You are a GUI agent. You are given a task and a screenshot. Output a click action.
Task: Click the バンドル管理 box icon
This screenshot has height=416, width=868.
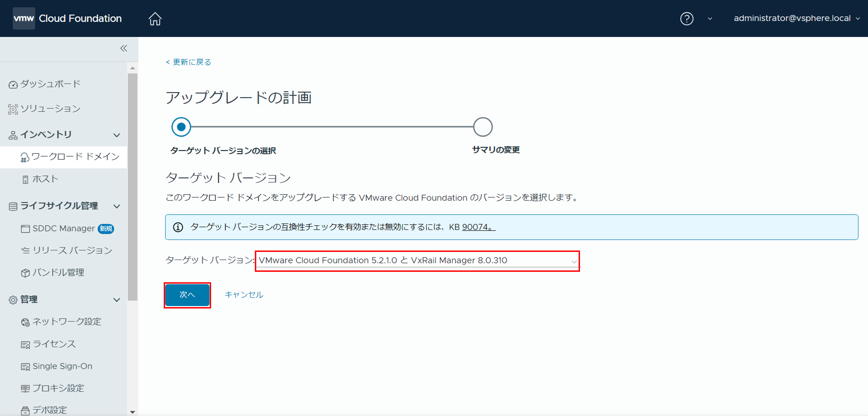tap(25, 273)
